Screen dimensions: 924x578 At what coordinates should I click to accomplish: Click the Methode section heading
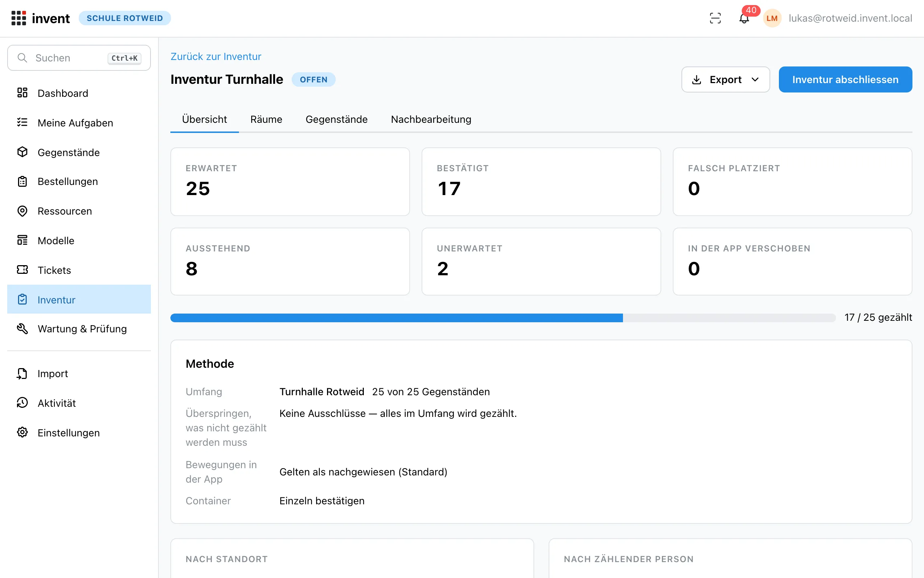(210, 363)
